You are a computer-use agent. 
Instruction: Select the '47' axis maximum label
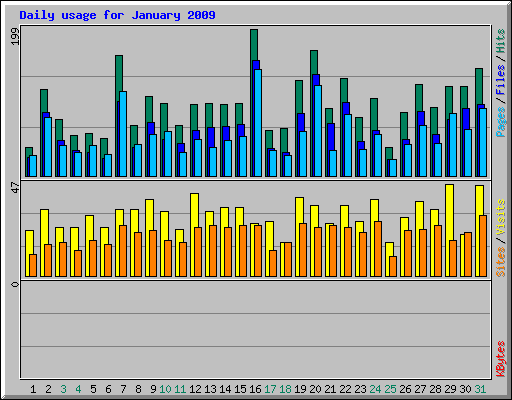tap(15, 188)
